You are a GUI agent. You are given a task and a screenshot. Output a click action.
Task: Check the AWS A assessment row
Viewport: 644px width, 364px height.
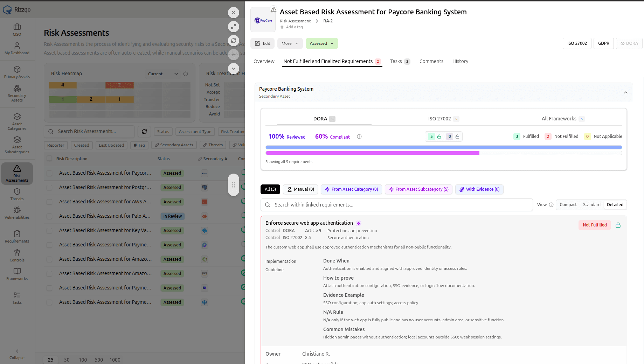coord(49,202)
